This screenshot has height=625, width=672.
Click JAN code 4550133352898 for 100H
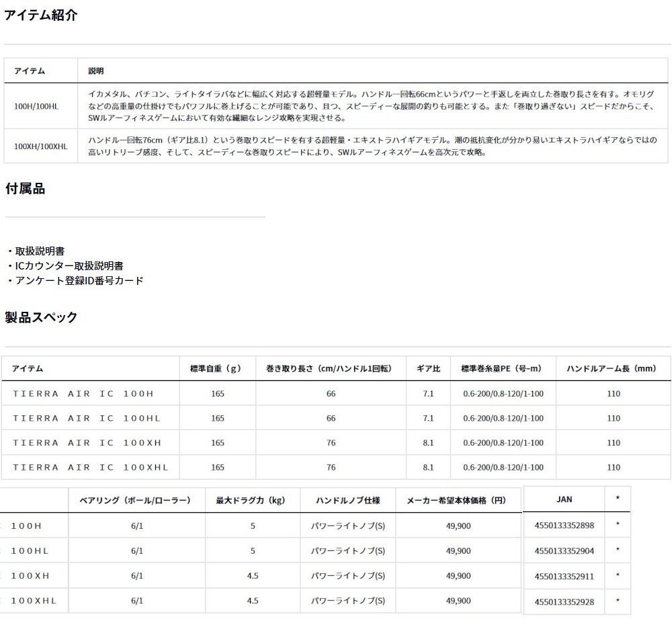pos(564,525)
